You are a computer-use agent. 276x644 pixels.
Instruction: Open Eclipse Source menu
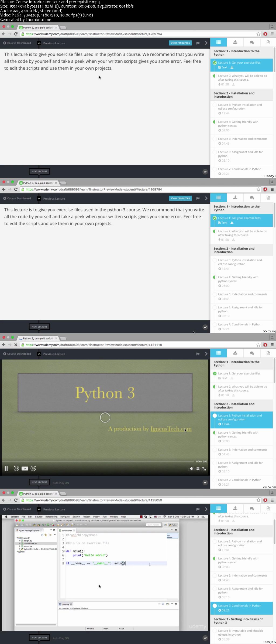(x=39, y=517)
